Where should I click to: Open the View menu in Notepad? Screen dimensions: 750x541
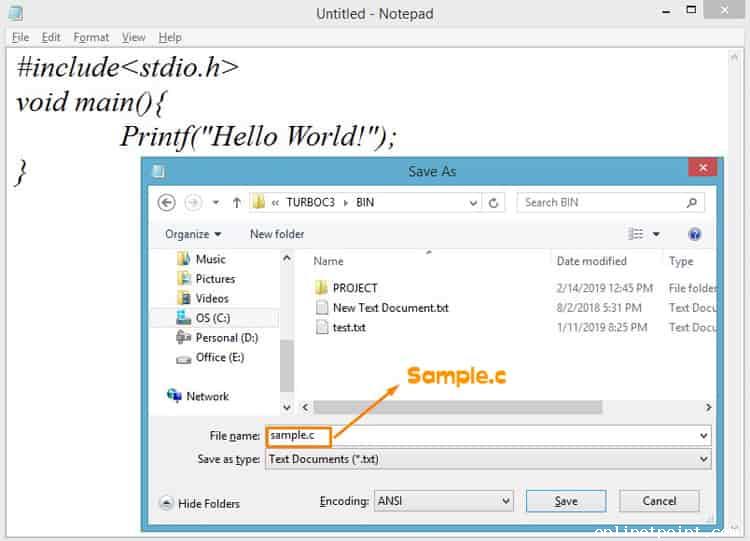coord(133,37)
